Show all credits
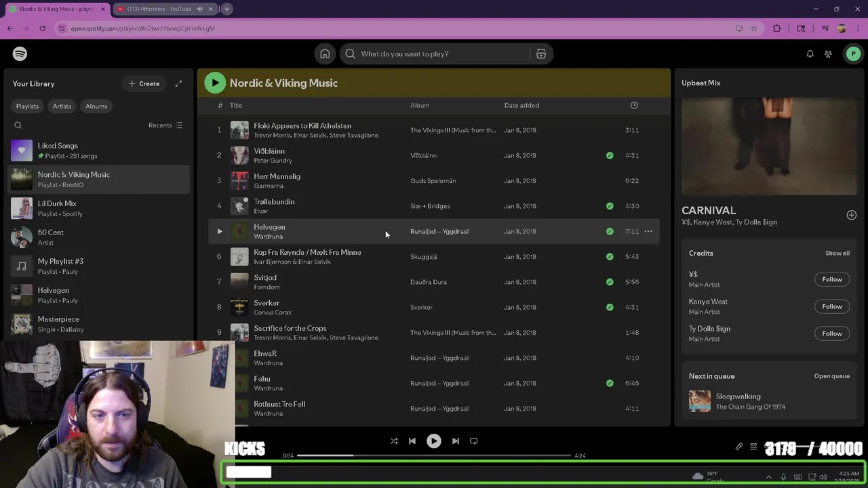The height and width of the screenshot is (488, 868). pyautogui.click(x=837, y=253)
